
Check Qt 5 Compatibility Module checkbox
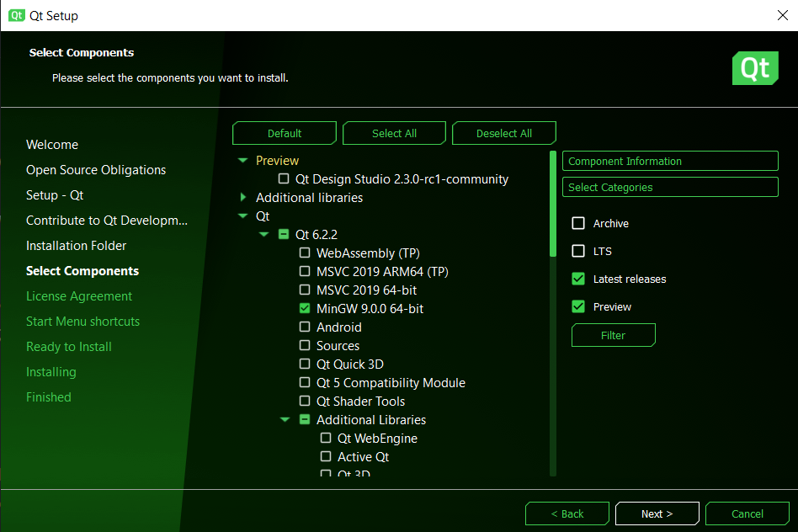click(x=305, y=382)
